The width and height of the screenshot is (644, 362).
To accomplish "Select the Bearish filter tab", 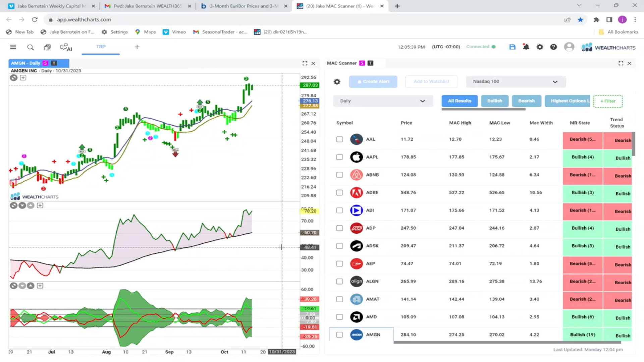I will (x=526, y=101).
